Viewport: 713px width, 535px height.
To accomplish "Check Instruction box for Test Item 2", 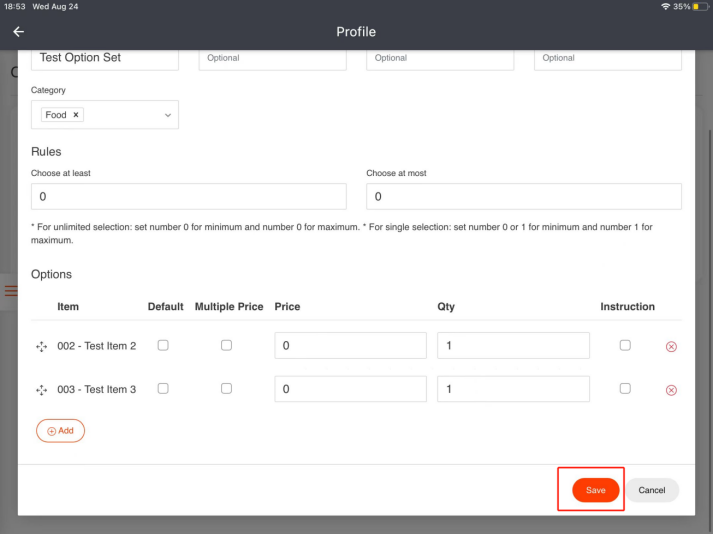I will coord(625,345).
